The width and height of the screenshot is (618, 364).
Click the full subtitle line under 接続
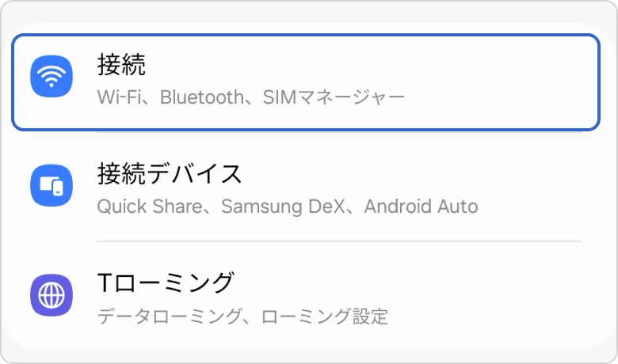click(250, 98)
